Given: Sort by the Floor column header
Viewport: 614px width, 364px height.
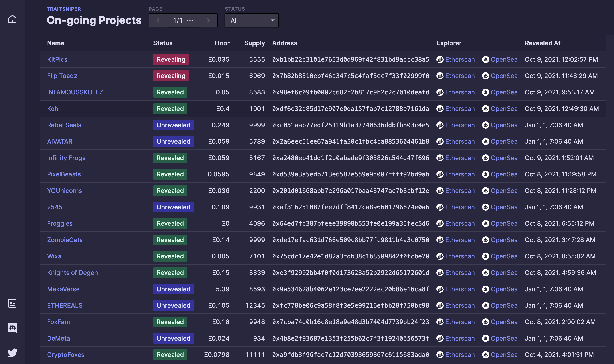Looking at the screenshot, I should point(222,43).
